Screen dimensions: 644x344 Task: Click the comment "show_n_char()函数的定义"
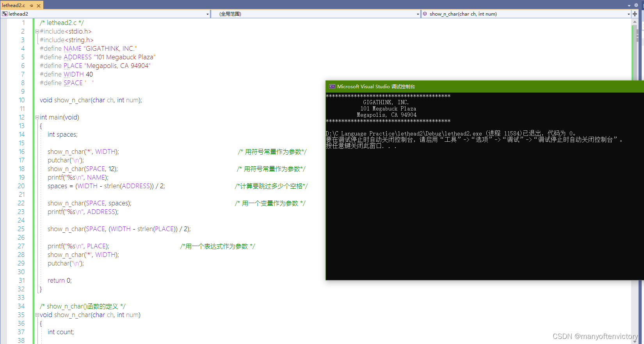point(83,306)
